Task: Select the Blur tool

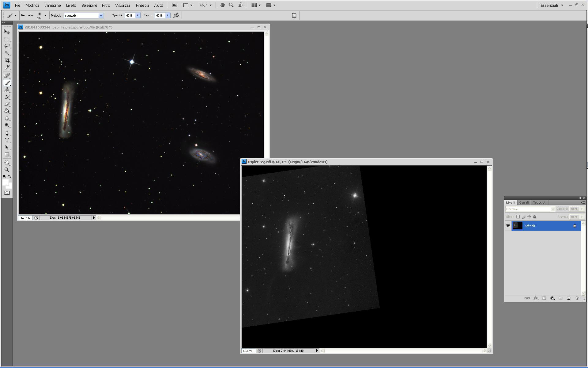Action: click(x=7, y=118)
